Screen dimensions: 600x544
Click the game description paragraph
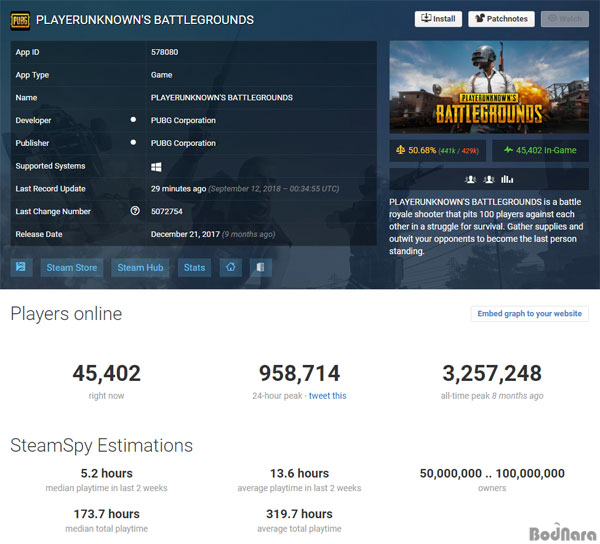(486, 226)
